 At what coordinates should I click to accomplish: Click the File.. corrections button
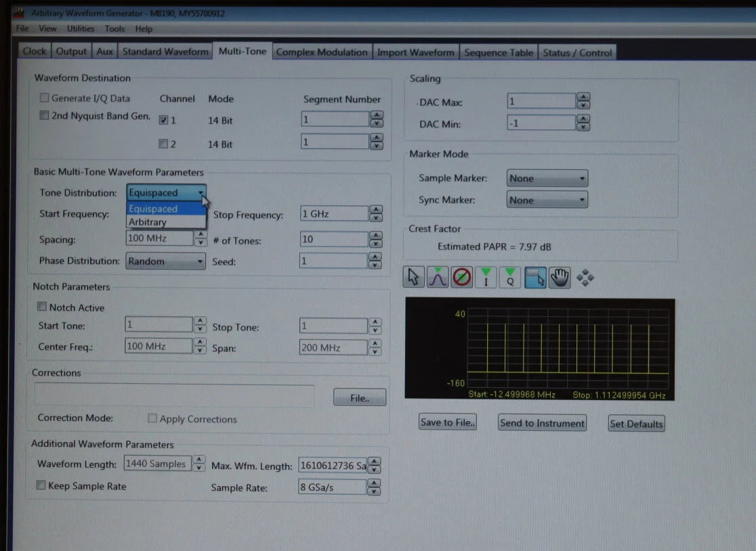[x=360, y=398]
